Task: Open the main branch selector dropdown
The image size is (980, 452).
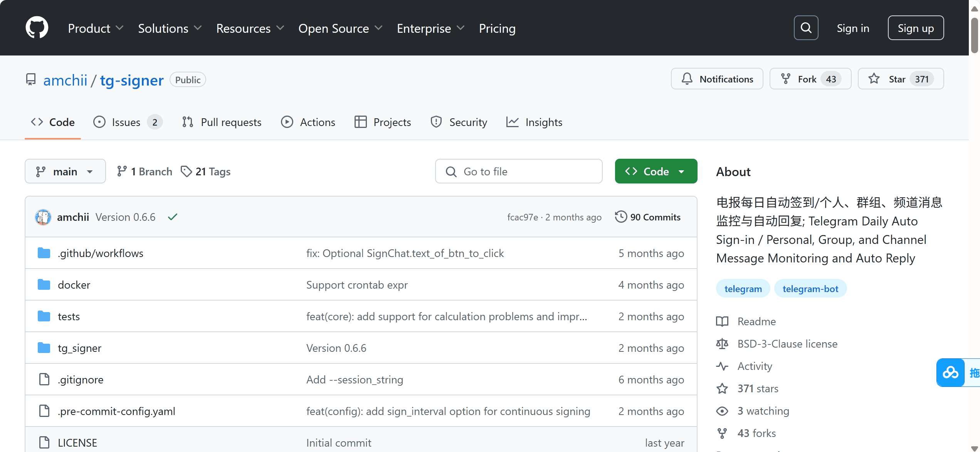Action: pos(65,171)
